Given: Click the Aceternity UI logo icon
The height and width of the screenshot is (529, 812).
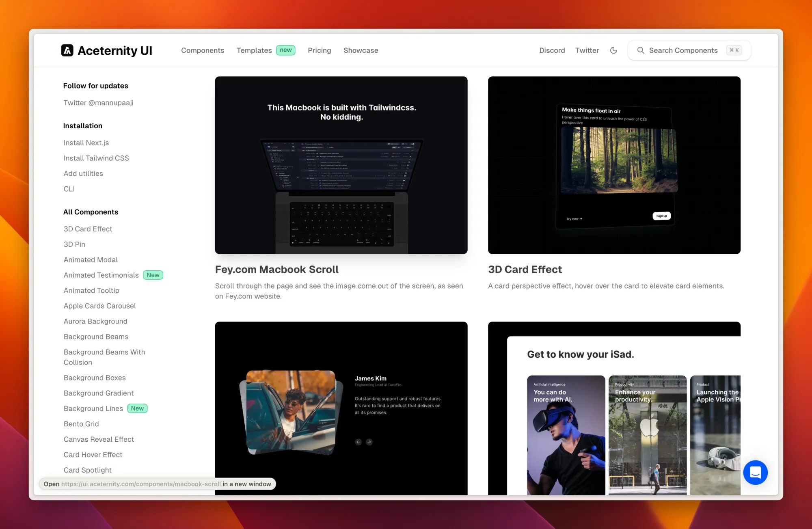Looking at the screenshot, I should tap(67, 50).
